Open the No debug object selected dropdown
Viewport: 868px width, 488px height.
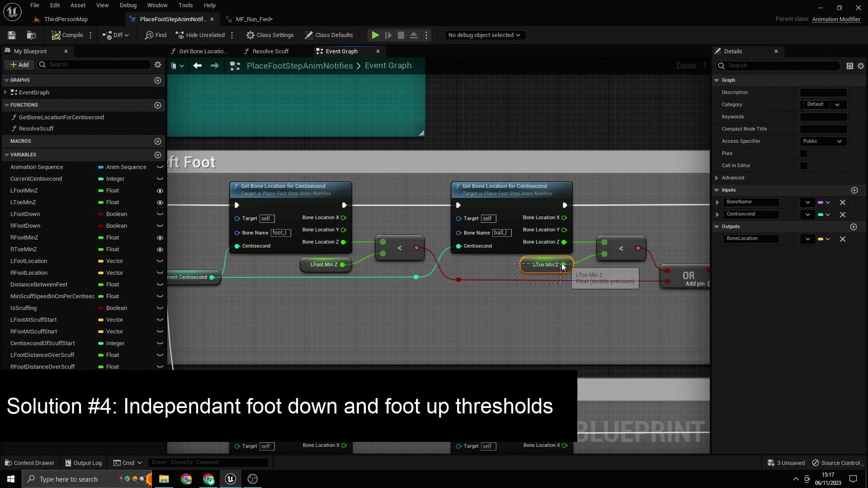(x=485, y=35)
